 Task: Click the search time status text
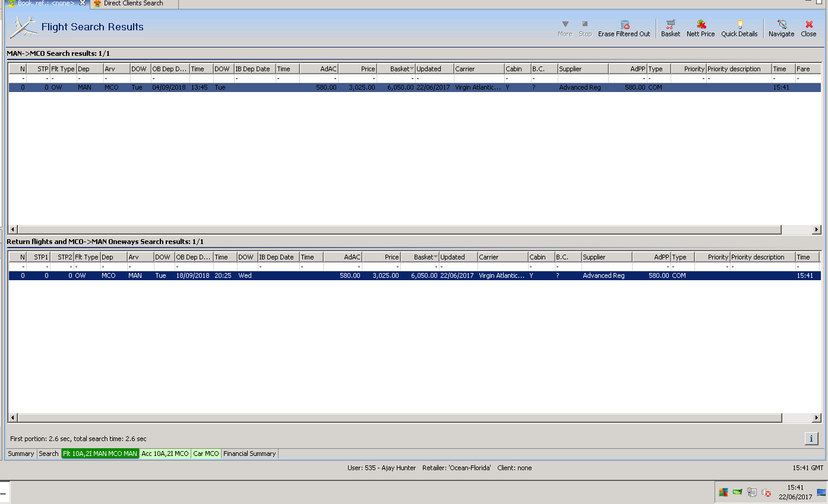78,439
